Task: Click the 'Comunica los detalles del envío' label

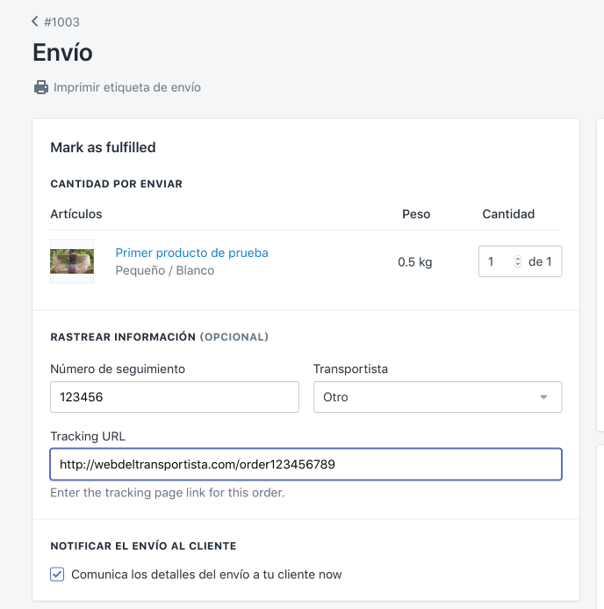Action: coord(206,574)
